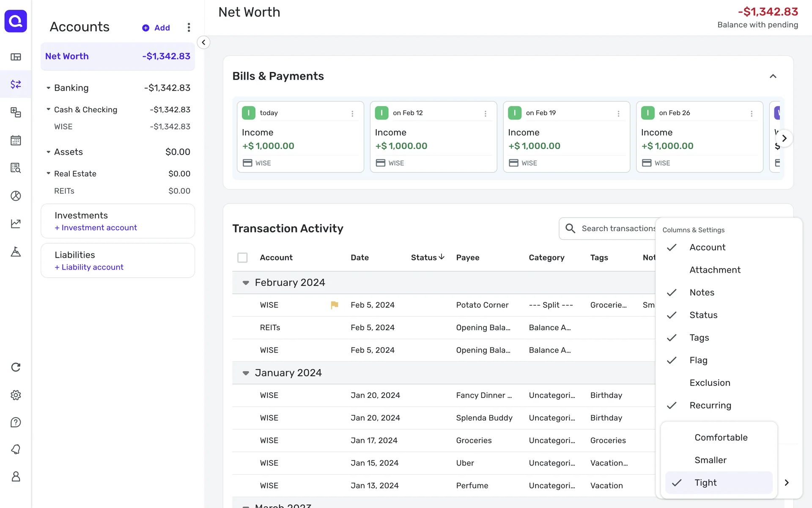Choose the Smaller density option
Viewport: 812px width, 508px height.
(710, 460)
